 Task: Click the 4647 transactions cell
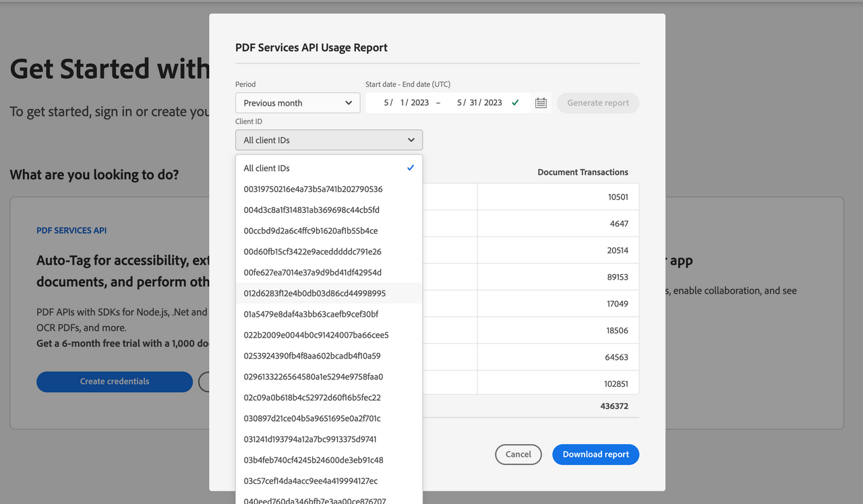coord(558,224)
